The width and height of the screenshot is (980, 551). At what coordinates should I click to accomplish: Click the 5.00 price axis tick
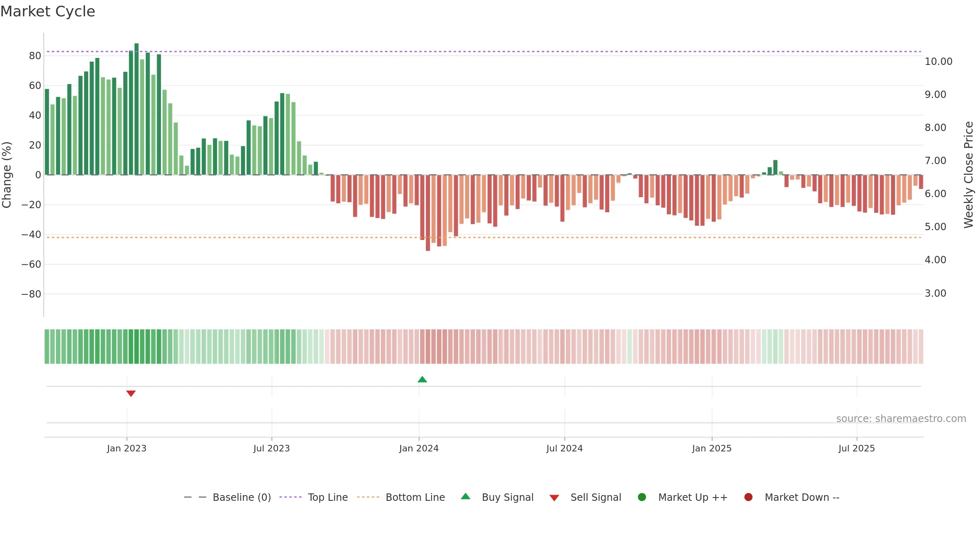pos(935,227)
